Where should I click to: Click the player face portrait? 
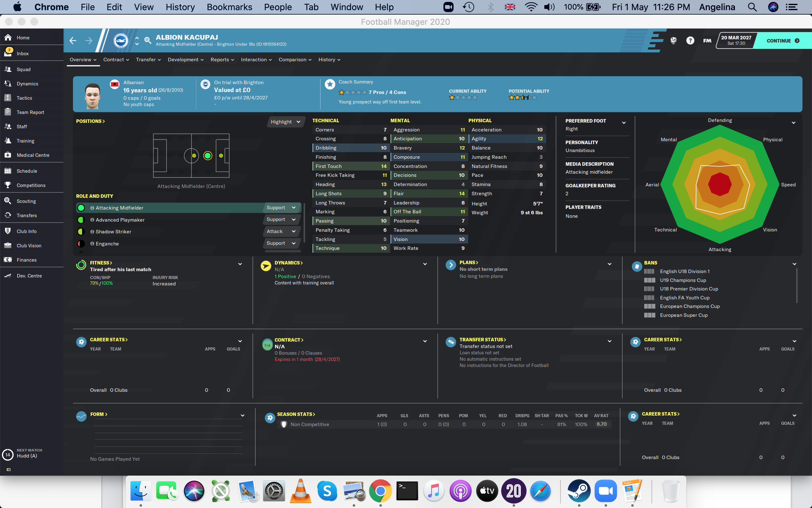click(93, 96)
